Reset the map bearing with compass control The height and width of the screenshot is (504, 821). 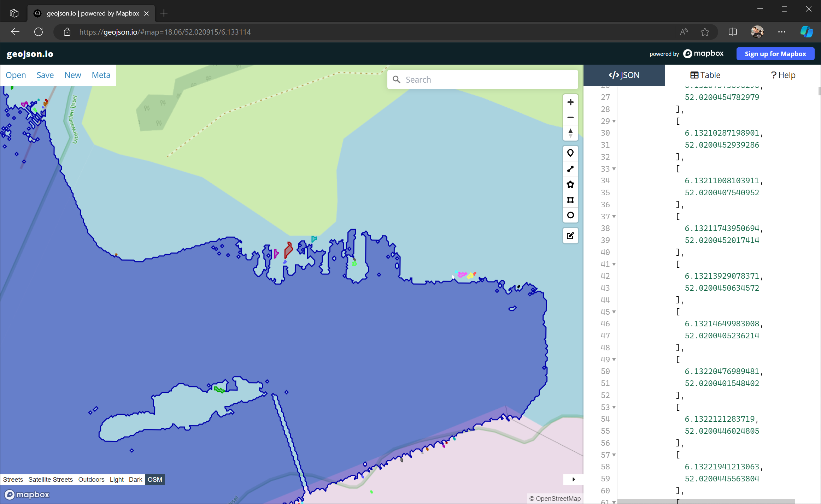click(x=570, y=133)
